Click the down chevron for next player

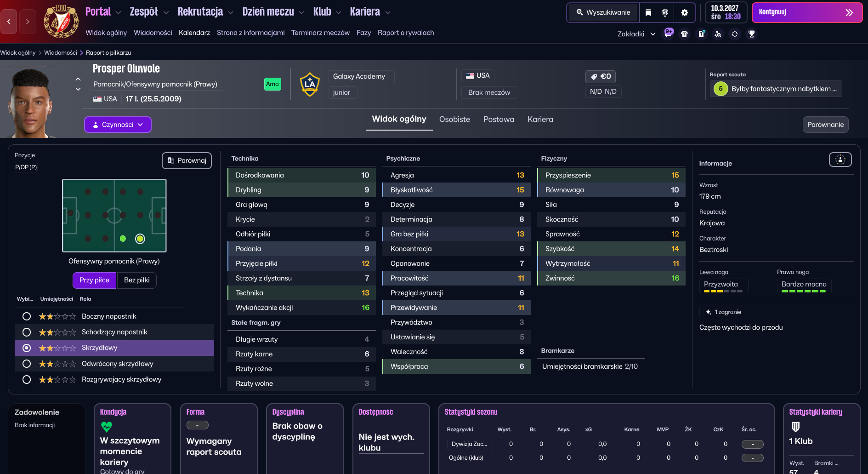point(78,89)
